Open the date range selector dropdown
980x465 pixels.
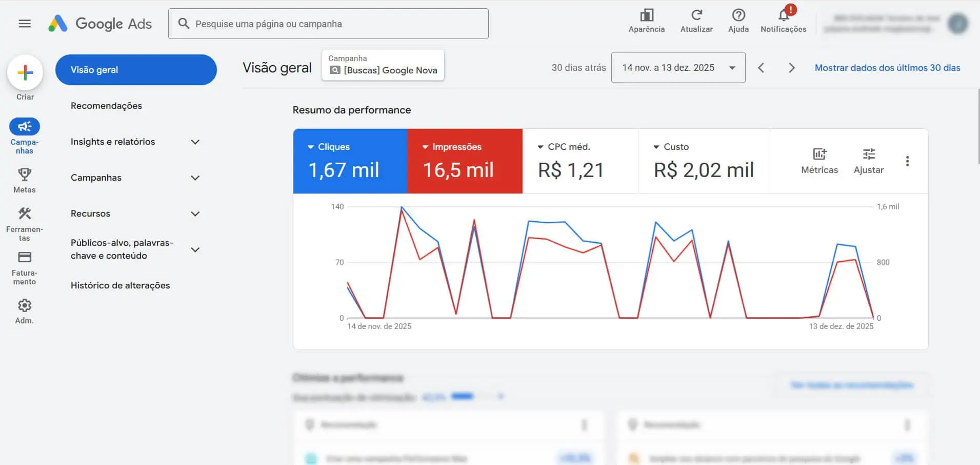678,67
